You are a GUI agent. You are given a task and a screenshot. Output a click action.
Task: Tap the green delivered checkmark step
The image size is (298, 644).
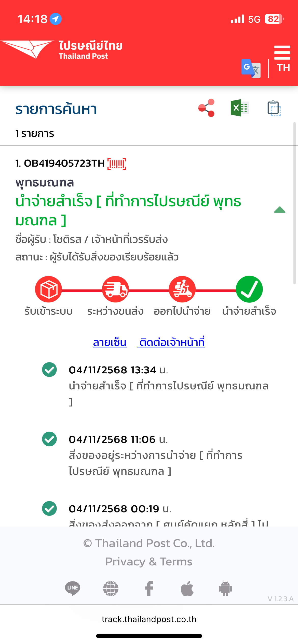[249, 289]
